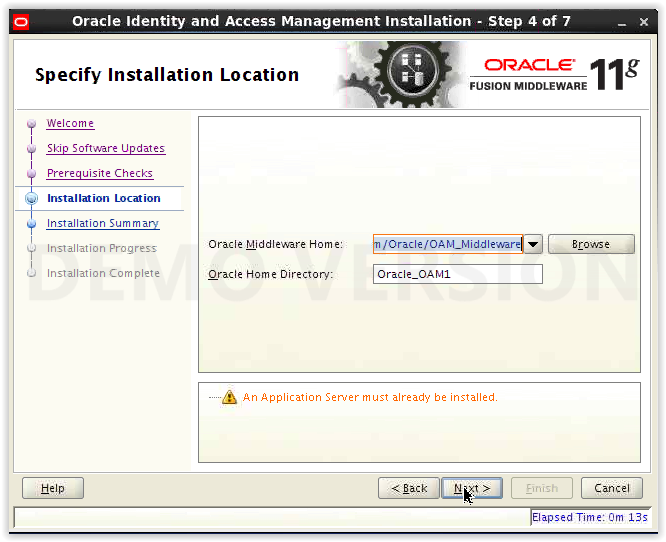Go to Skip Software Updates step

[x=106, y=148]
